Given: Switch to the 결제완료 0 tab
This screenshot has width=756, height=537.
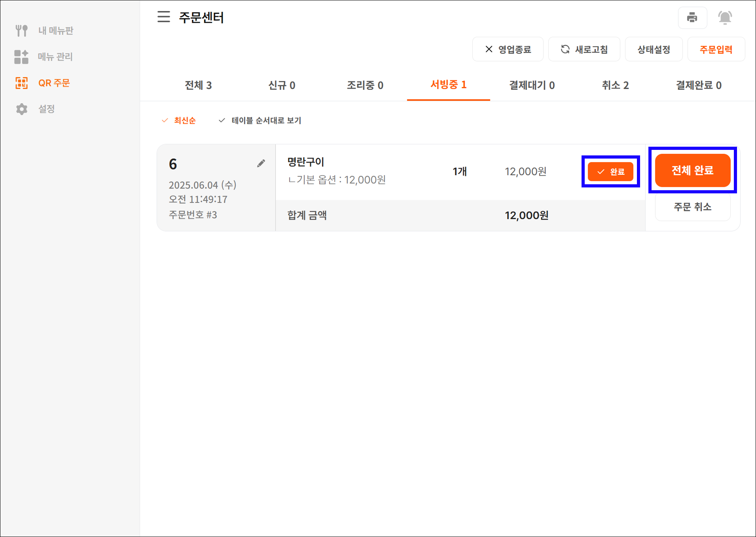Looking at the screenshot, I should point(699,85).
